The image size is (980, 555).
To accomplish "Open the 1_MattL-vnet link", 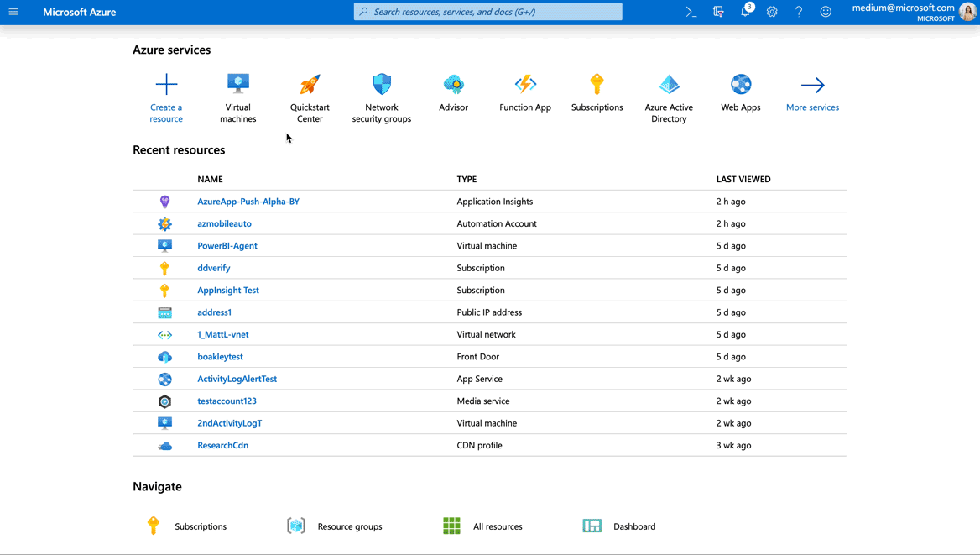I will coord(223,335).
